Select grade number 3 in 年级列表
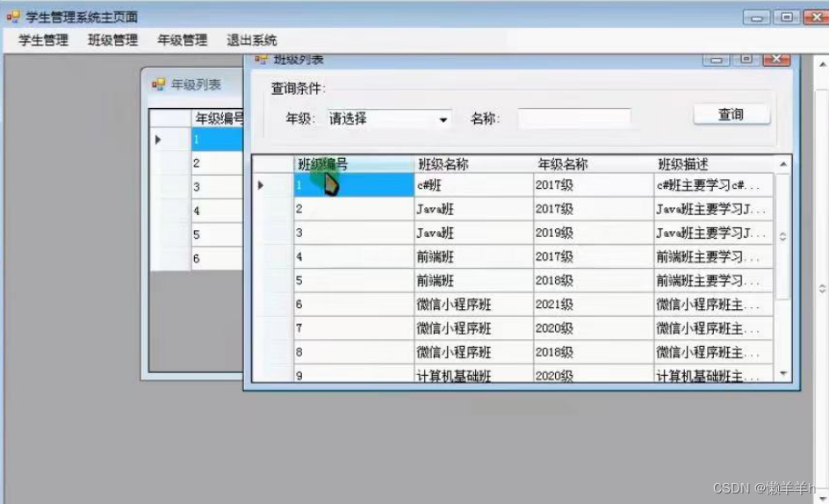The height and width of the screenshot is (504, 829). pyautogui.click(x=217, y=187)
